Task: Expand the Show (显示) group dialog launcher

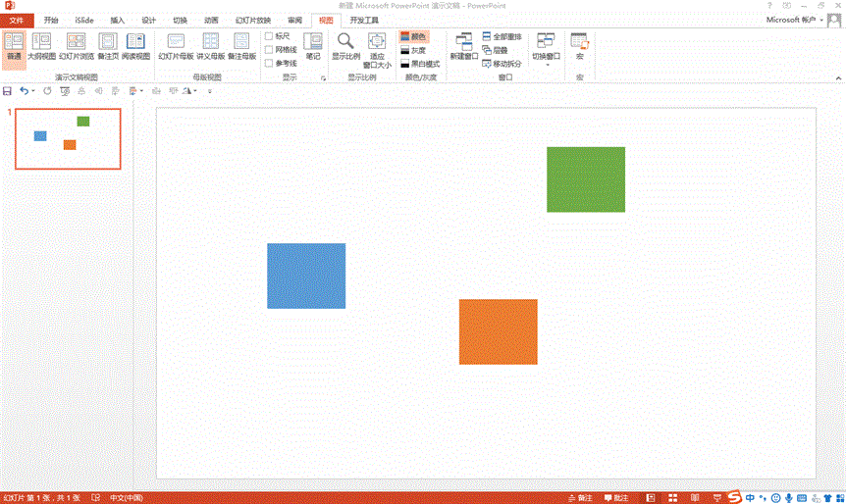Action: [x=323, y=77]
